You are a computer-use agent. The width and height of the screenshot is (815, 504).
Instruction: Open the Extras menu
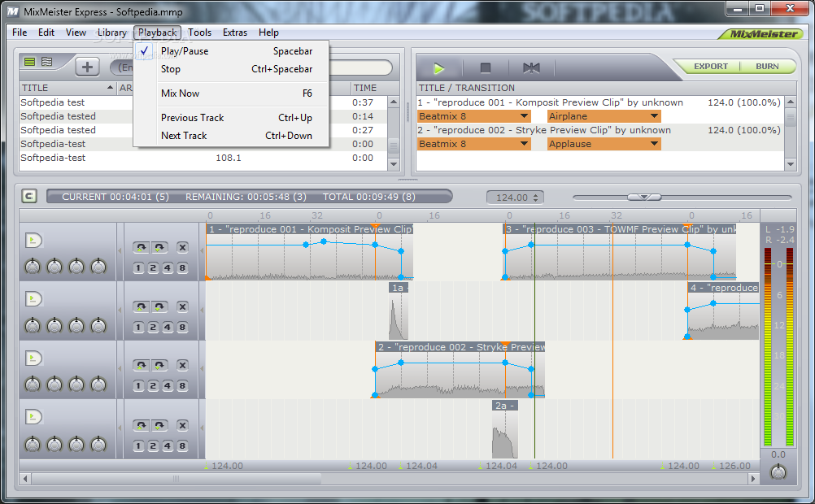click(235, 33)
